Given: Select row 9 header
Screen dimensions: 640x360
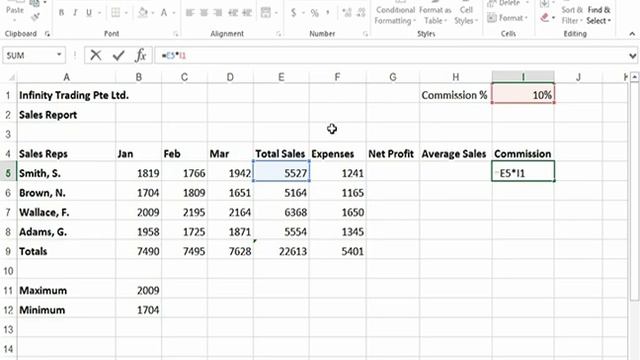Looking at the screenshot, I should coord(8,251).
